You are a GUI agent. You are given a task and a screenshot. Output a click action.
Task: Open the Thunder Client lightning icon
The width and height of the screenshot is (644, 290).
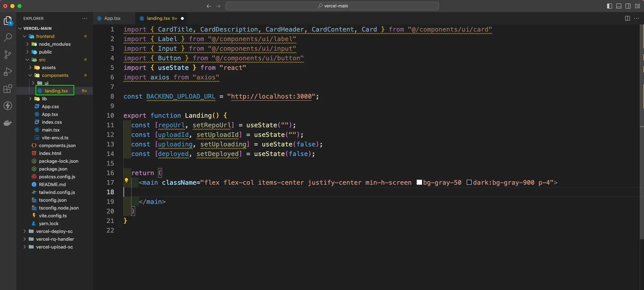pyautogui.click(x=8, y=106)
